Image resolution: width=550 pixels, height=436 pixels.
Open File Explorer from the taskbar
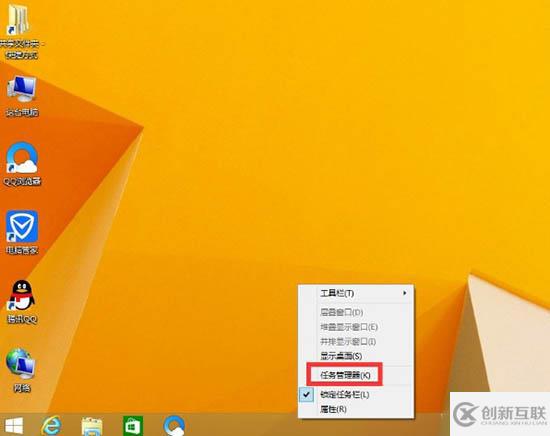click(92, 426)
